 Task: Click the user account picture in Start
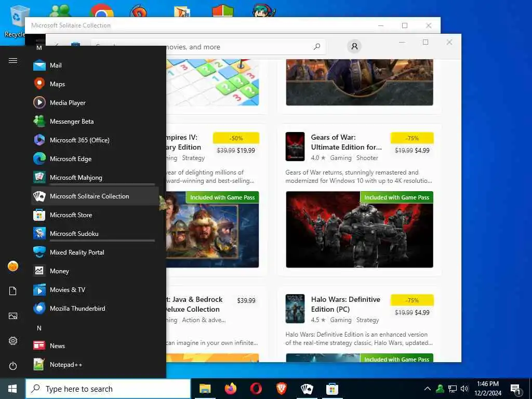pos(13,266)
